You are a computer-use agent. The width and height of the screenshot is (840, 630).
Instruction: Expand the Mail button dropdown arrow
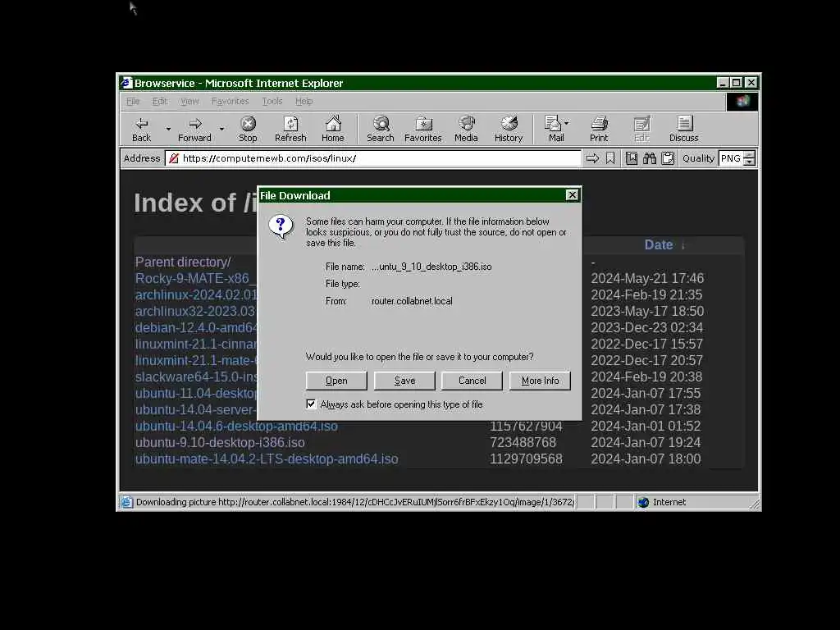coord(567,123)
